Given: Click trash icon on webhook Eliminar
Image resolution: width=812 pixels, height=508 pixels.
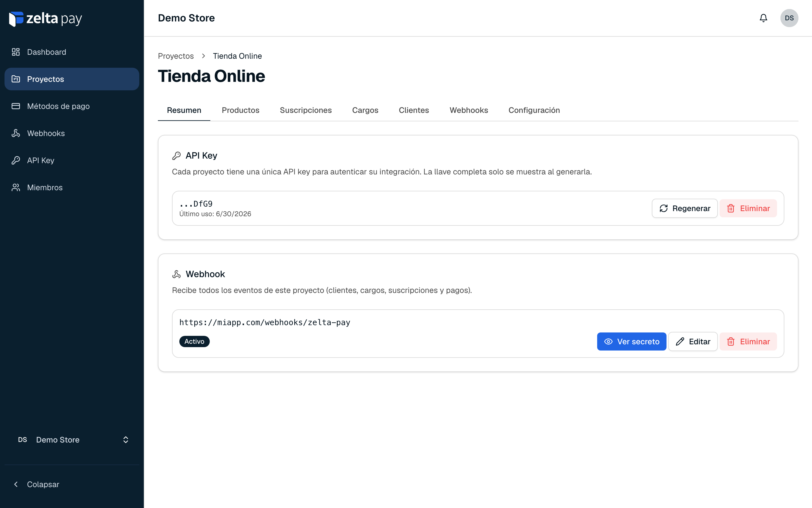Looking at the screenshot, I should tap(731, 342).
